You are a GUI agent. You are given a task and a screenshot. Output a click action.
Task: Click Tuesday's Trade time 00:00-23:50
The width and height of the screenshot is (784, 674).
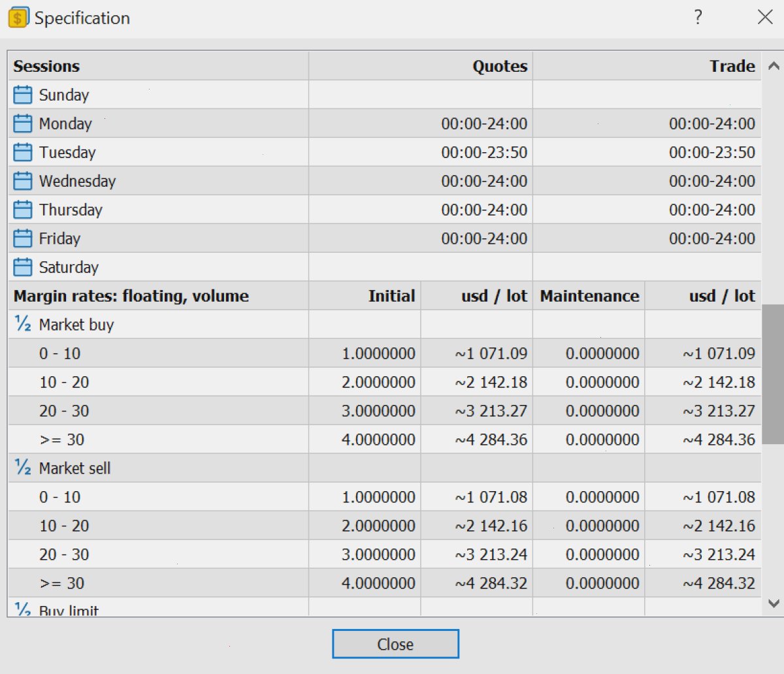coord(712,152)
